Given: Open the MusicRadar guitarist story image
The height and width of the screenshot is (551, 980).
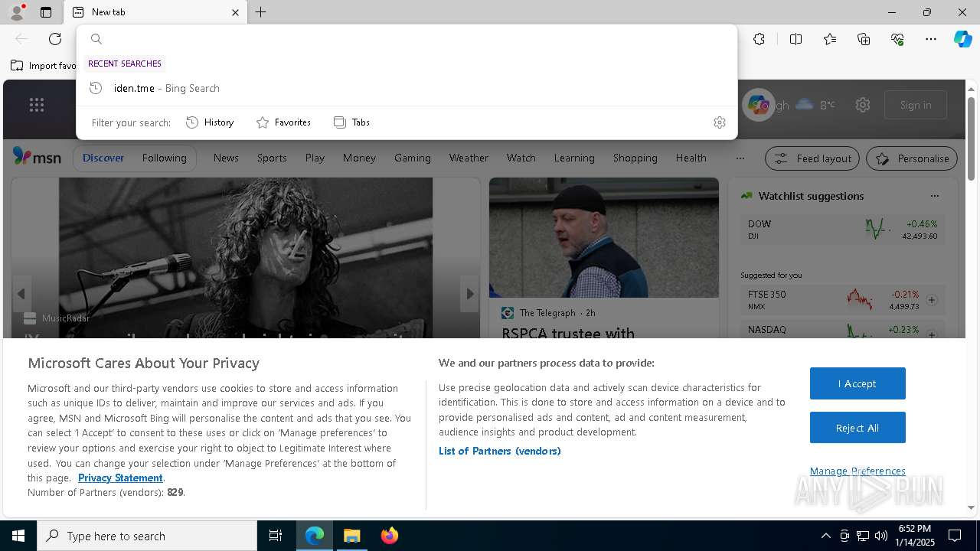Looking at the screenshot, I should click(x=246, y=258).
